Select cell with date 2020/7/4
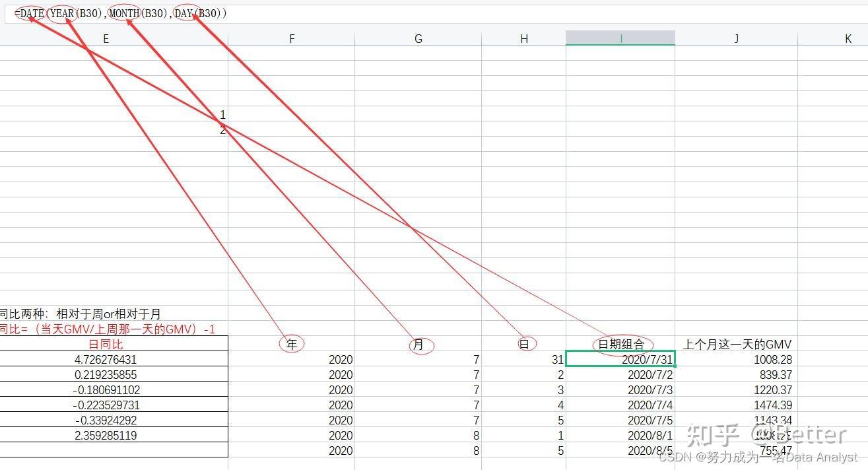 click(x=620, y=405)
